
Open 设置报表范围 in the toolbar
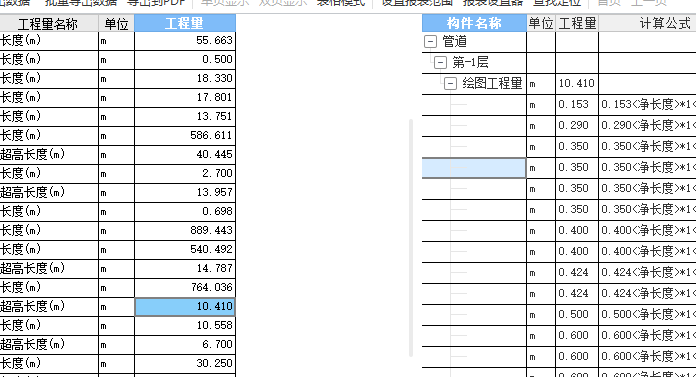417,3
